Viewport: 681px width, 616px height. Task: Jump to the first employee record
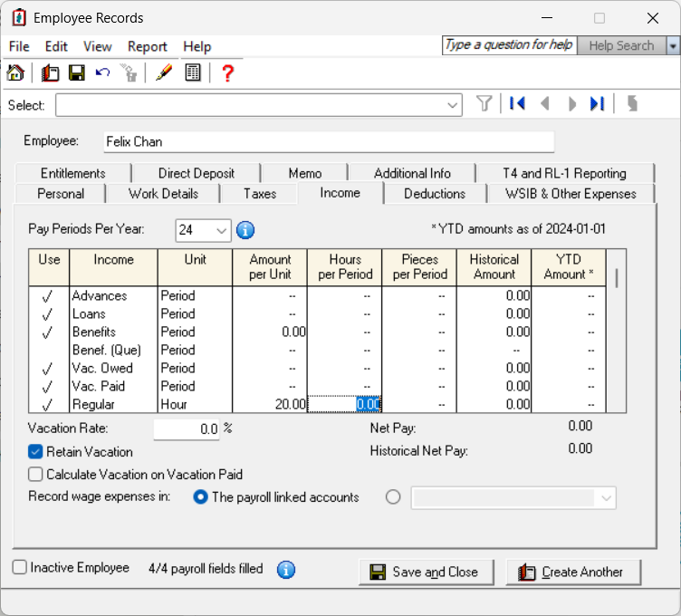[517, 104]
